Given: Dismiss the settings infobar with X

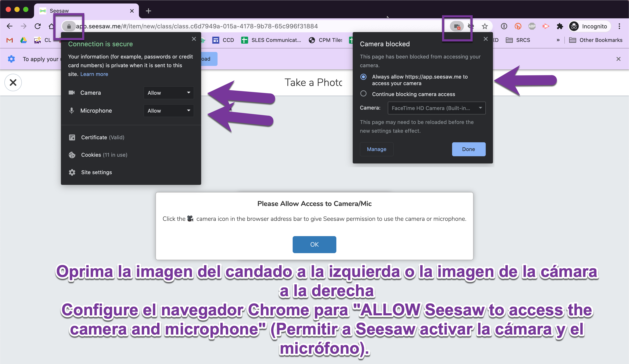Looking at the screenshot, I should (618, 59).
